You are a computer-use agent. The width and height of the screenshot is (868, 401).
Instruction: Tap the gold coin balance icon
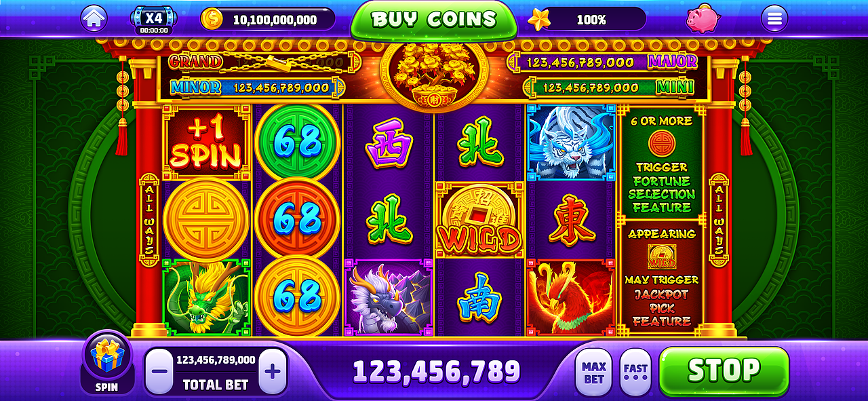212,19
